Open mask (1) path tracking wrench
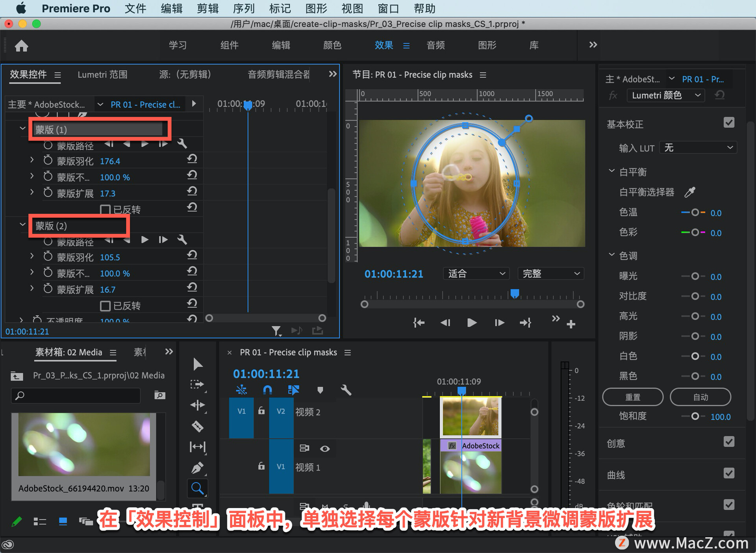Image resolution: width=756 pixels, height=553 pixels. [x=182, y=143]
